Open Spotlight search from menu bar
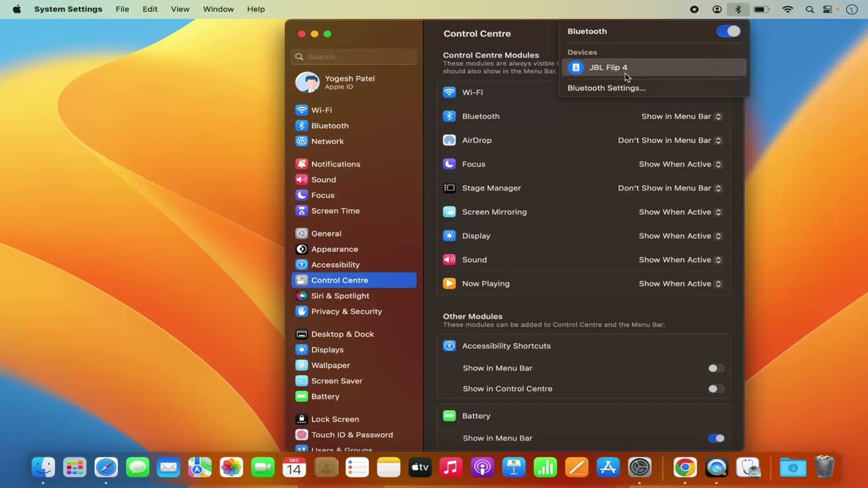 tap(810, 9)
